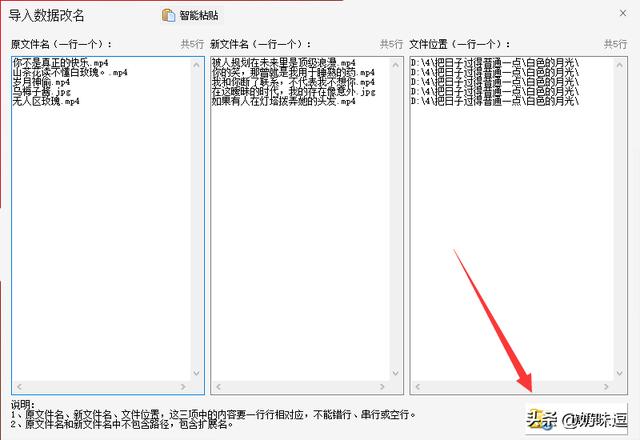Select new name line starting 你的笑
The image size is (640, 440).
click(x=293, y=73)
